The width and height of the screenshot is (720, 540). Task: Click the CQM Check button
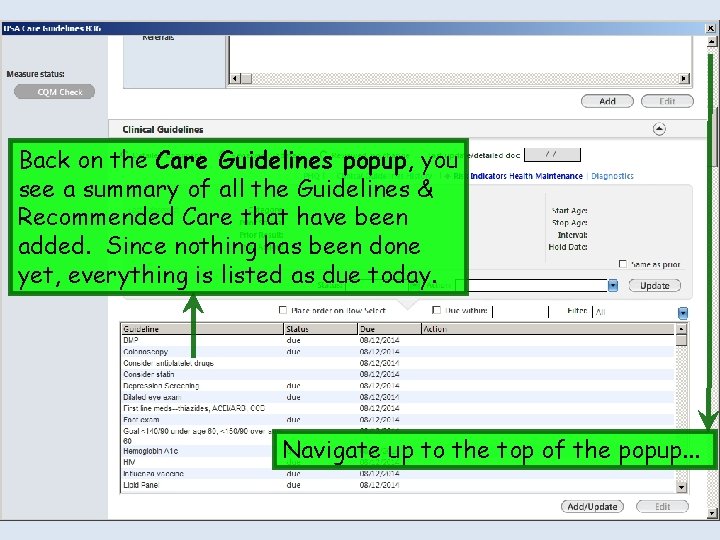54,92
